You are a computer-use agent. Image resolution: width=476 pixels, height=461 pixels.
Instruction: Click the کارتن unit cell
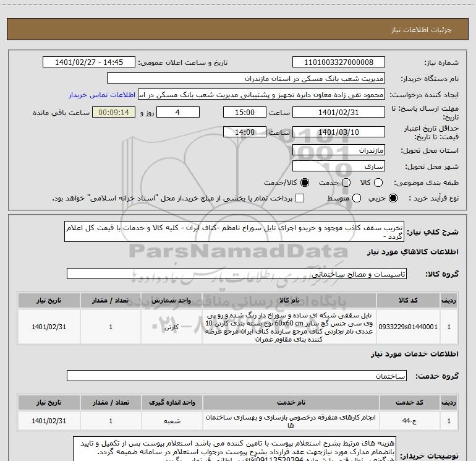(x=171, y=327)
